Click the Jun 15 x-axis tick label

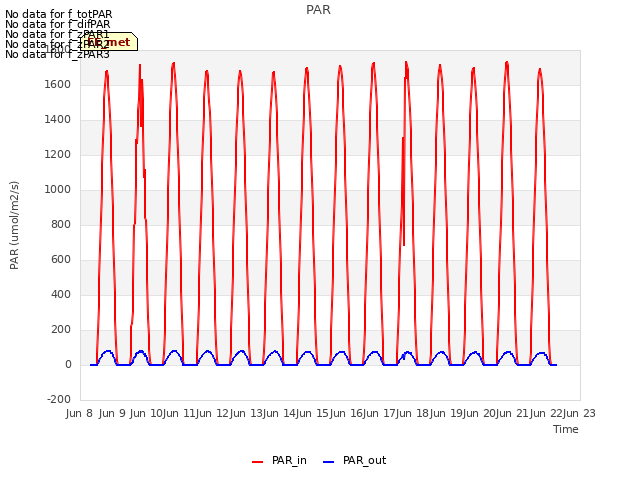point(312,413)
